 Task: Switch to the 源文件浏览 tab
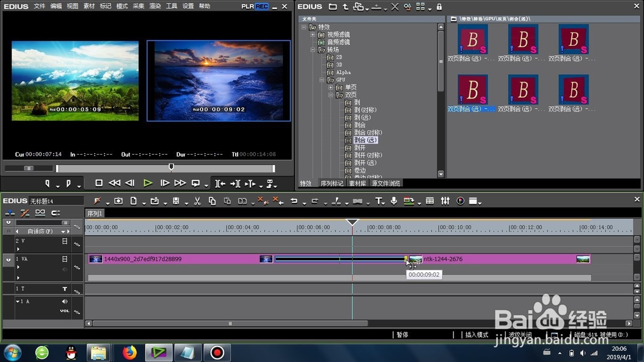pos(386,184)
